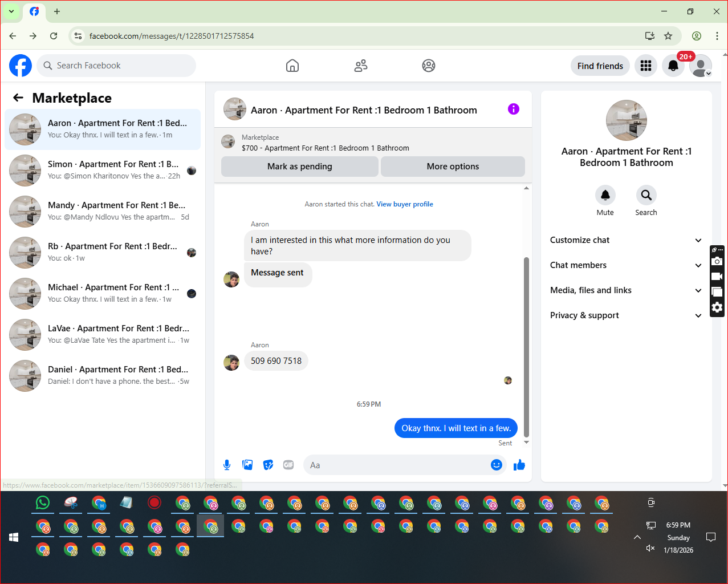The width and height of the screenshot is (728, 584).
Task: Open account profile avatar menu
Action: tap(701, 66)
